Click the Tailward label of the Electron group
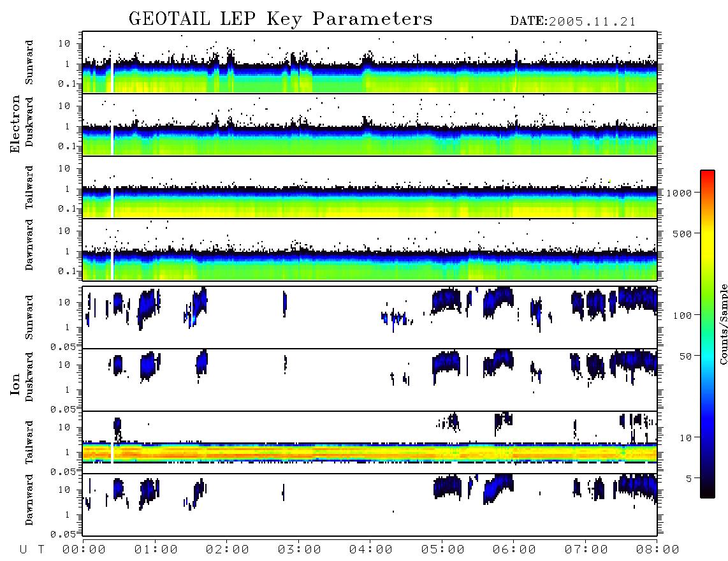This screenshot has width=728, height=561. tap(29, 187)
